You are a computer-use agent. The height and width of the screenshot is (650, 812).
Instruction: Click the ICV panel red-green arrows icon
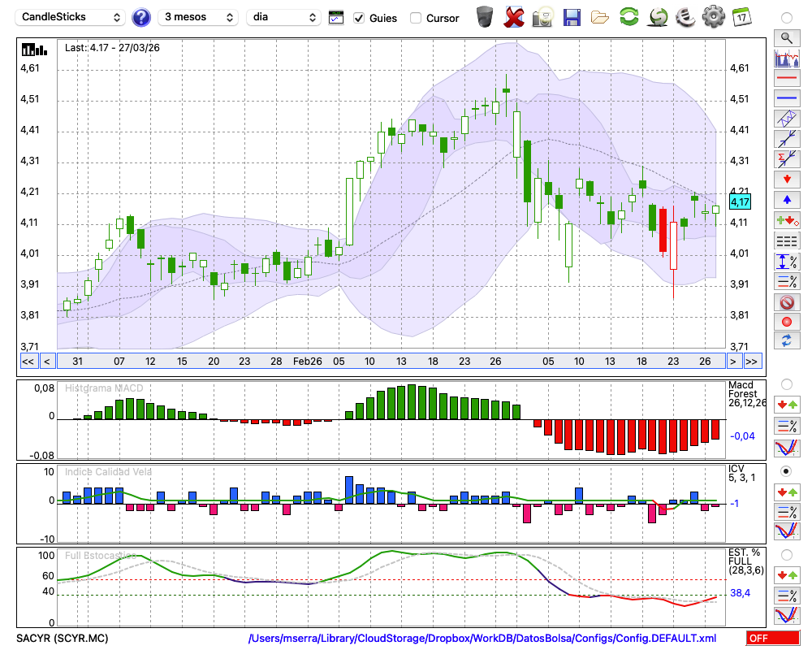(x=787, y=492)
